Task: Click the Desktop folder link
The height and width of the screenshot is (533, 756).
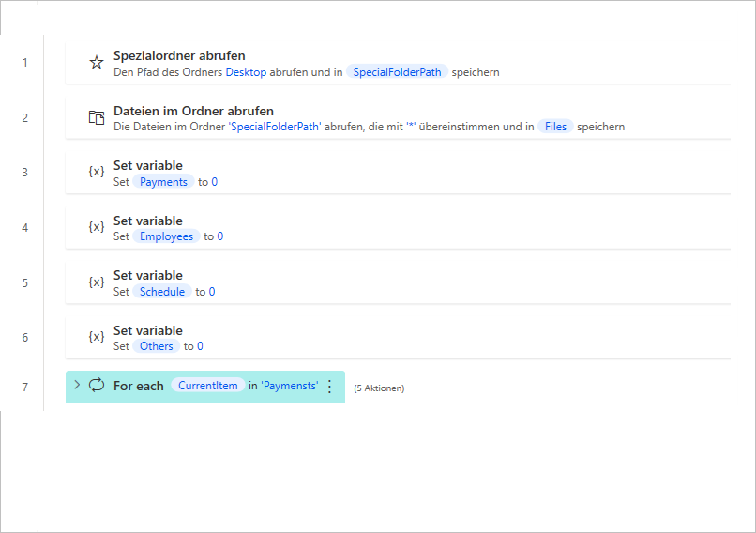Action: tap(246, 72)
